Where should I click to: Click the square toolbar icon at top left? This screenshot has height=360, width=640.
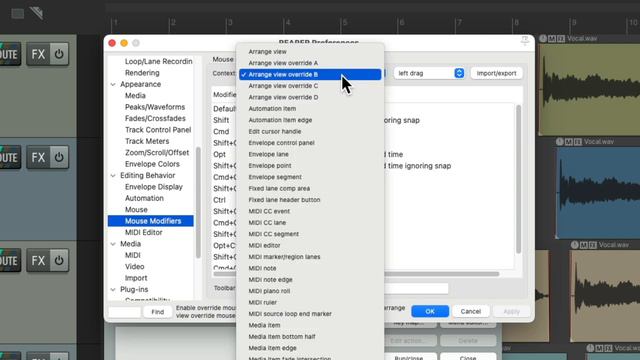(x=18, y=13)
